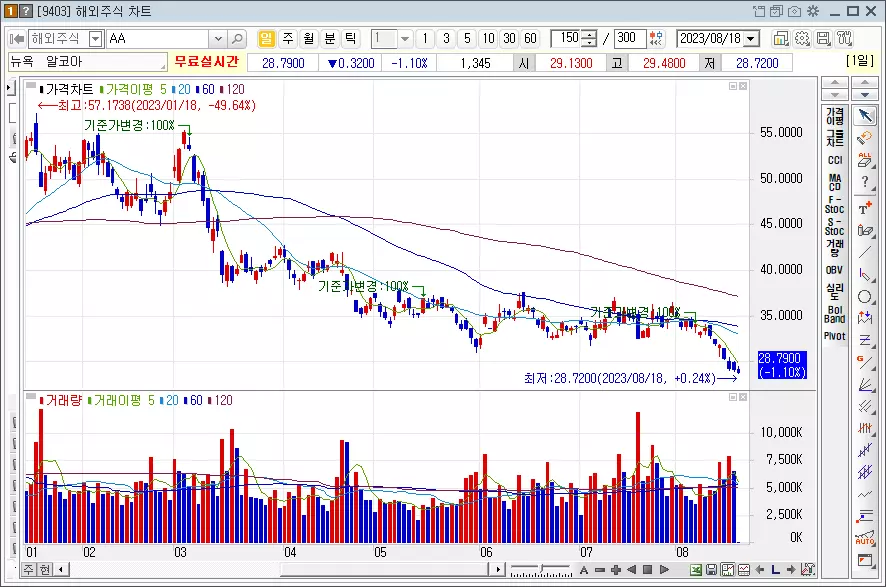Select the 60 interval button
The image size is (886, 587).
point(530,38)
